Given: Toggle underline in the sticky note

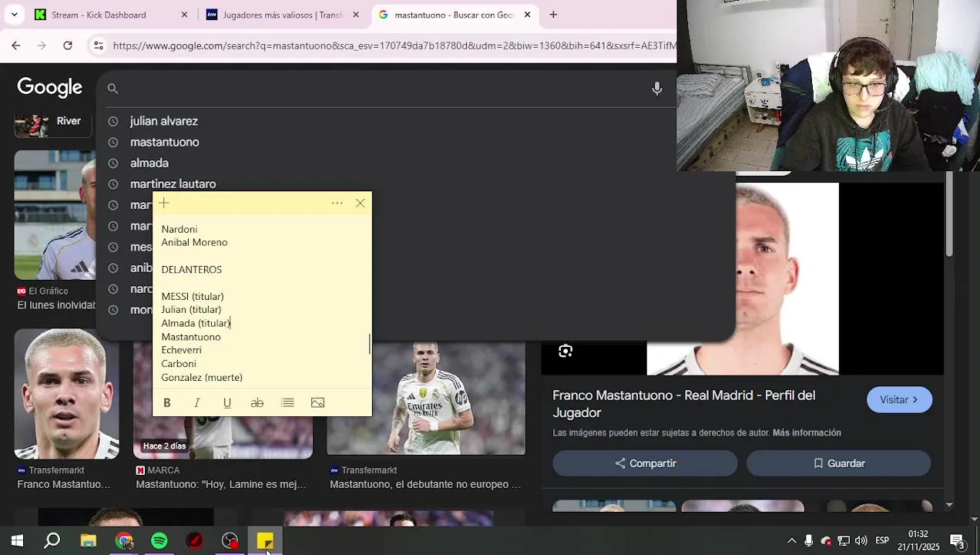Looking at the screenshot, I should point(227,402).
